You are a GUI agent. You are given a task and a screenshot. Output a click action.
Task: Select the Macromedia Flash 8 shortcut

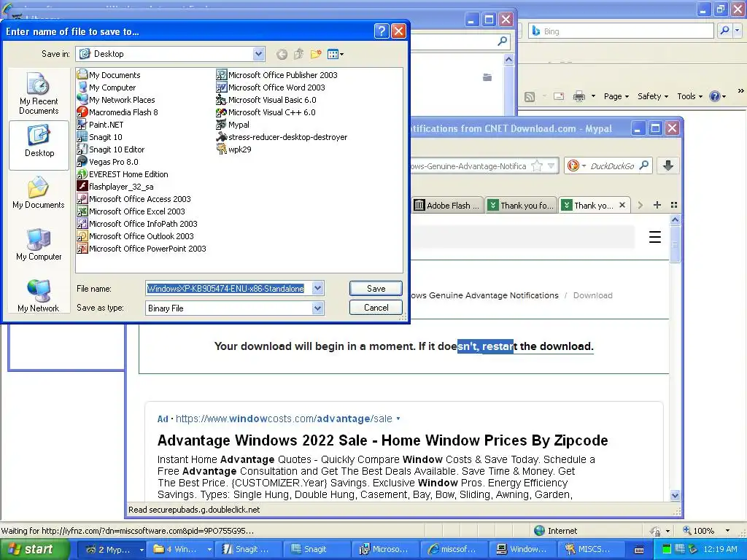[x=117, y=112]
